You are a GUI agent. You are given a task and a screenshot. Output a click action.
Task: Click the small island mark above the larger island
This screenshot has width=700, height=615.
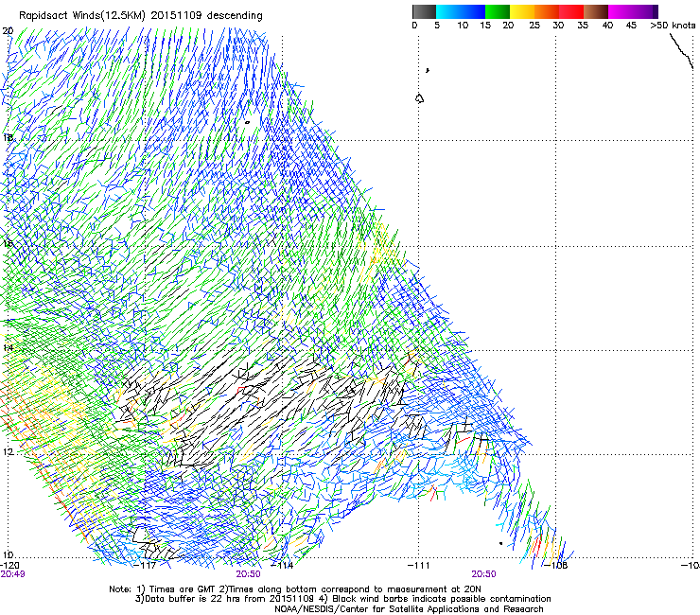[428, 70]
